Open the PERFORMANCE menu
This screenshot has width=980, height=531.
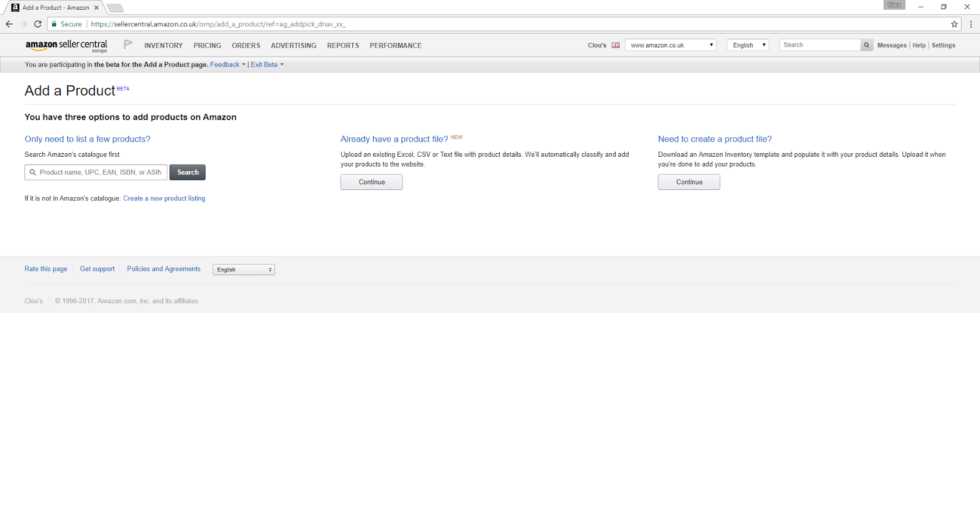coord(396,45)
